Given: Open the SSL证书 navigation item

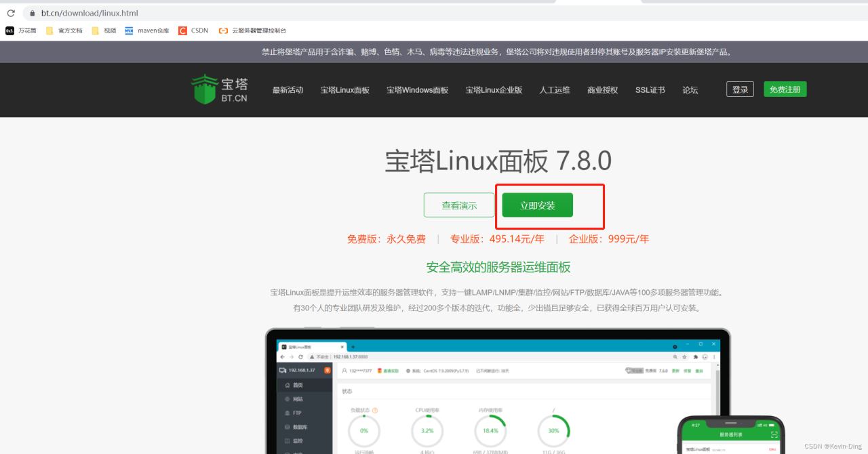Looking at the screenshot, I should coord(649,89).
